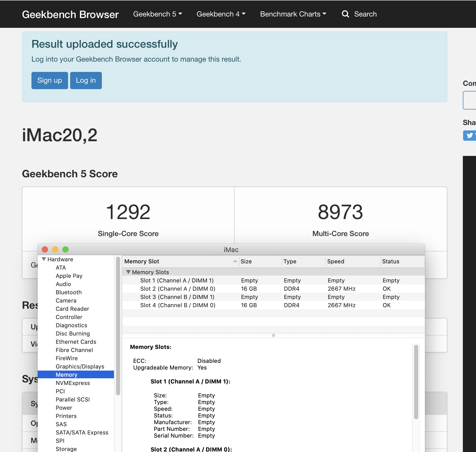Viewport: 476px width, 452px height.
Task: Click the Type column header
Action: [x=304, y=261]
